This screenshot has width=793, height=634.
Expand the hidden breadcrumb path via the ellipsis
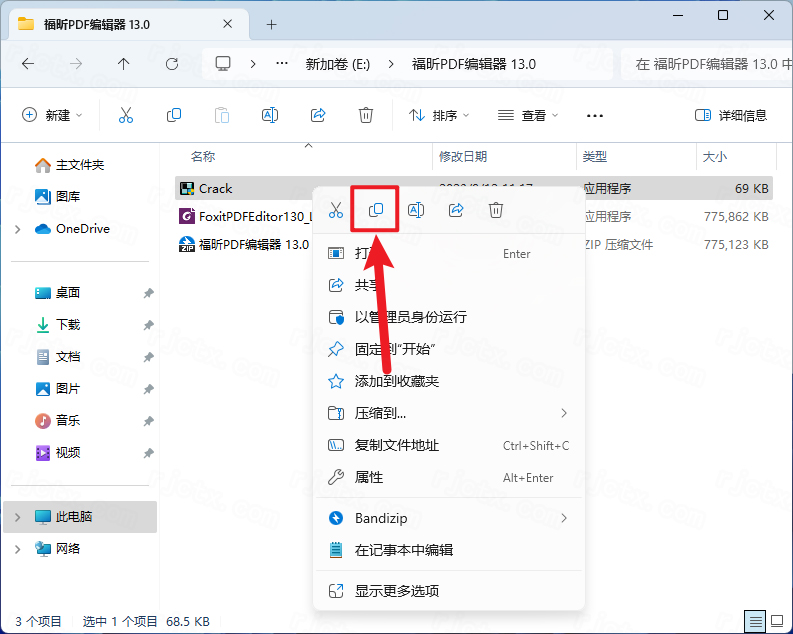click(x=282, y=64)
